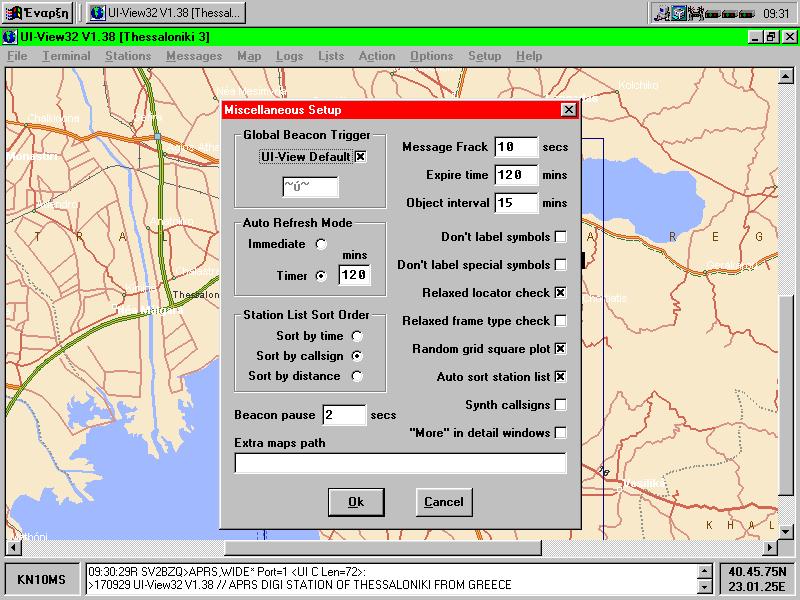Toggle Auto sort station list checkbox
Viewport: 800px width, 600px height.
tap(560, 377)
